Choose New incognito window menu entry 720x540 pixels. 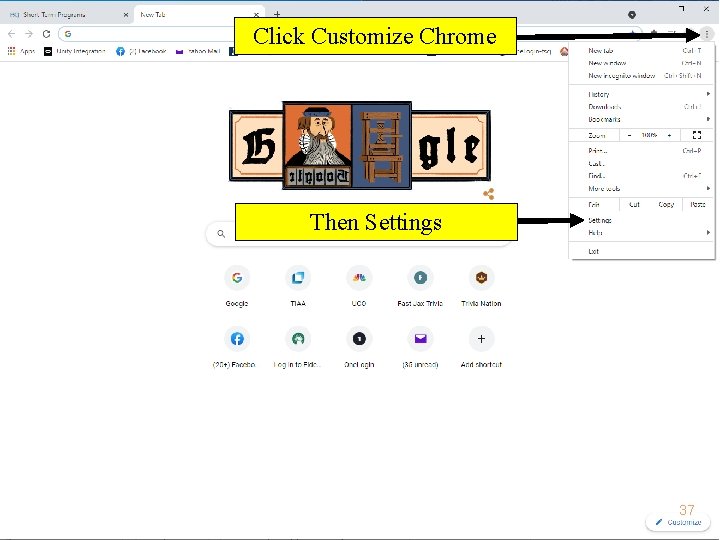(642, 75)
